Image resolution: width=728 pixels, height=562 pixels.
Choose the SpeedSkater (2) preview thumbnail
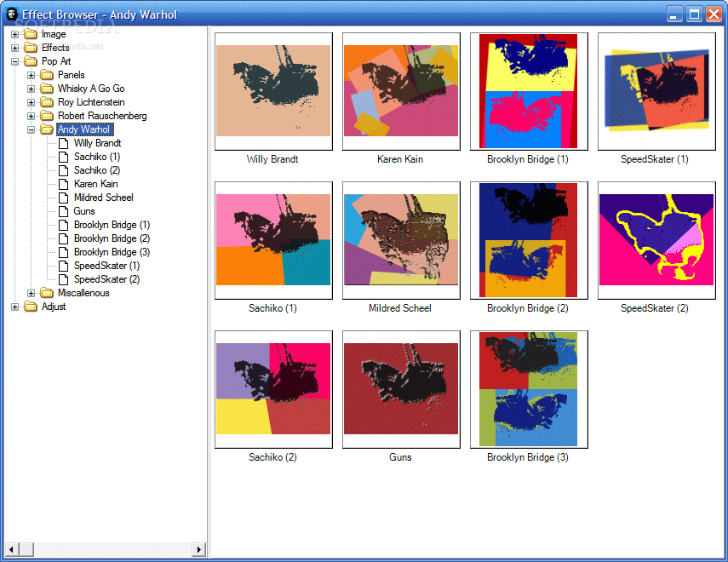(656, 240)
